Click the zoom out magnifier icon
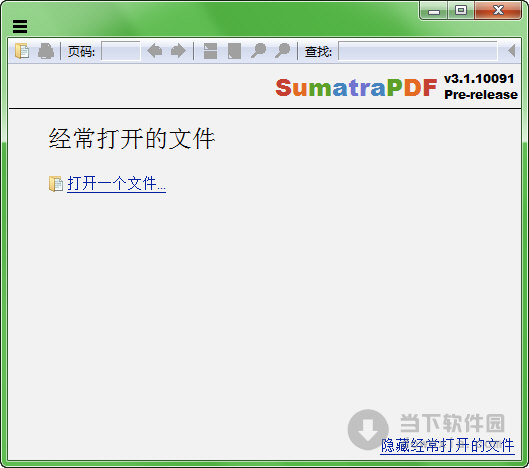This screenshot has width=529, height=468. (259, 51)
